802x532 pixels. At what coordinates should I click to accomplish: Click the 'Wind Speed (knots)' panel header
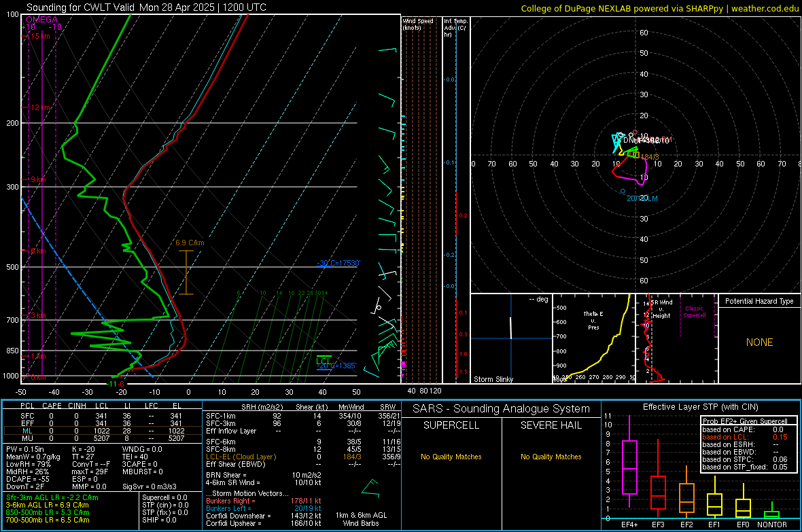[417, 24]
